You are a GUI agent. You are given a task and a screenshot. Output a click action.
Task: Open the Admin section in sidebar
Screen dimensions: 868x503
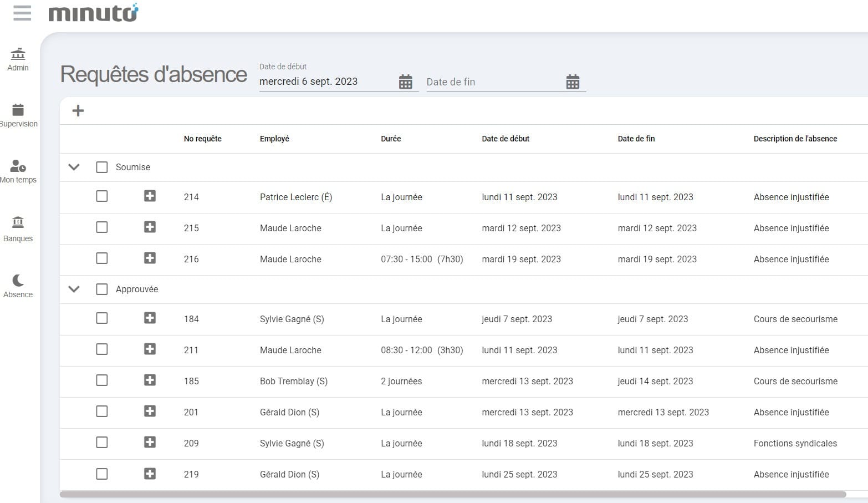[x=18, y=60]
